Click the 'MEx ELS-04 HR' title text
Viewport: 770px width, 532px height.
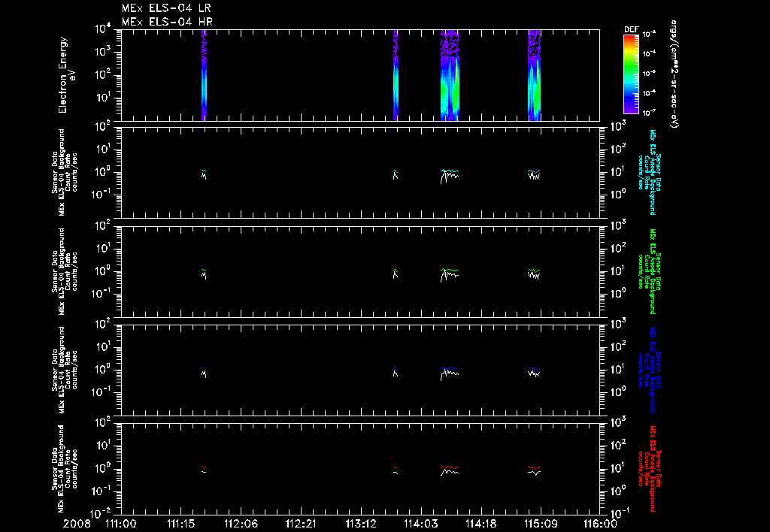pos(167,22)
